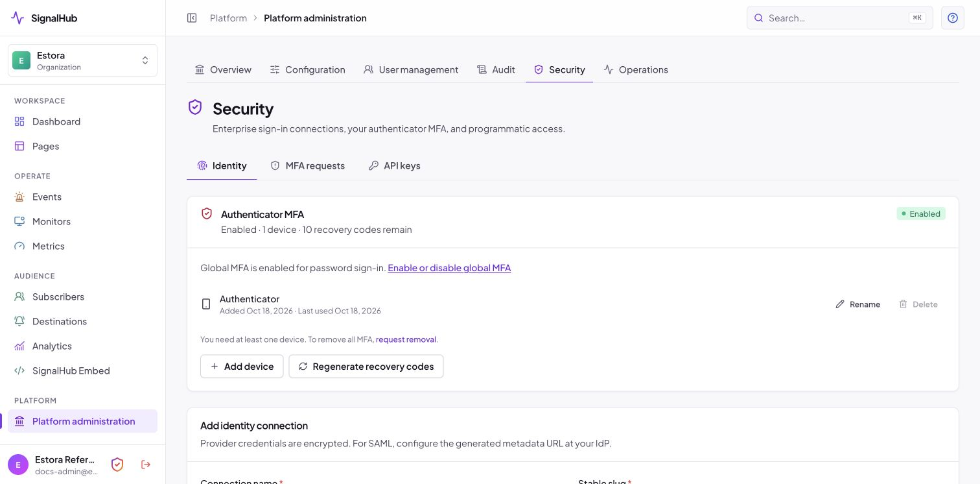Go to Events in the sidebar
Screen dimensions: 980x484
pyautogui.click(x=82, y=197)
